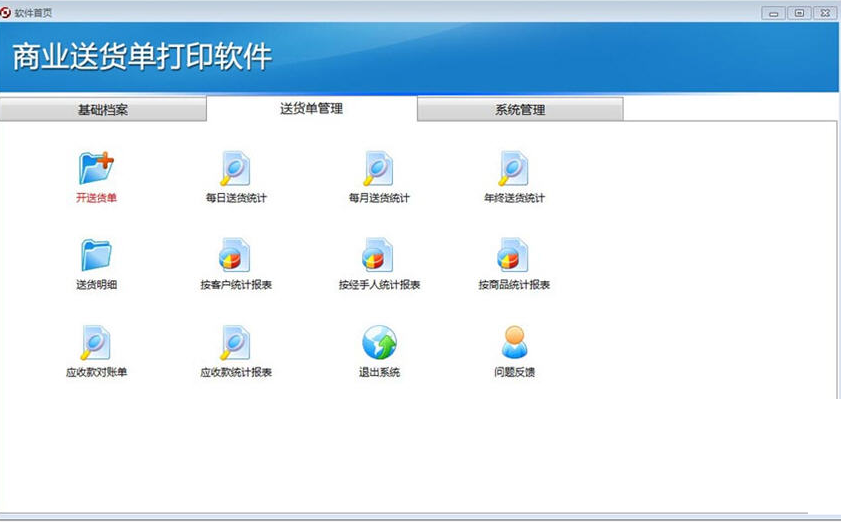Screen dimensions: 841x522
Task: Open 按经手人统计报表 pie chart icon
Action: 378,255
